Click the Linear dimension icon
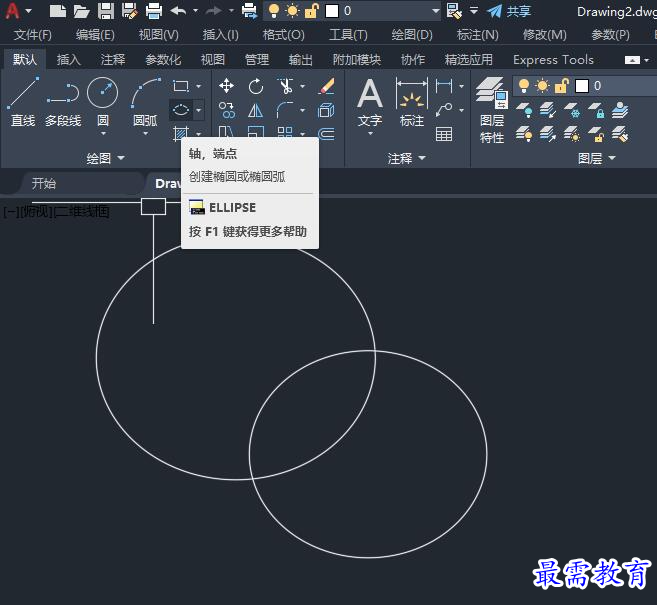The height and width of the screenshot is (605, 657). [444, 86]
